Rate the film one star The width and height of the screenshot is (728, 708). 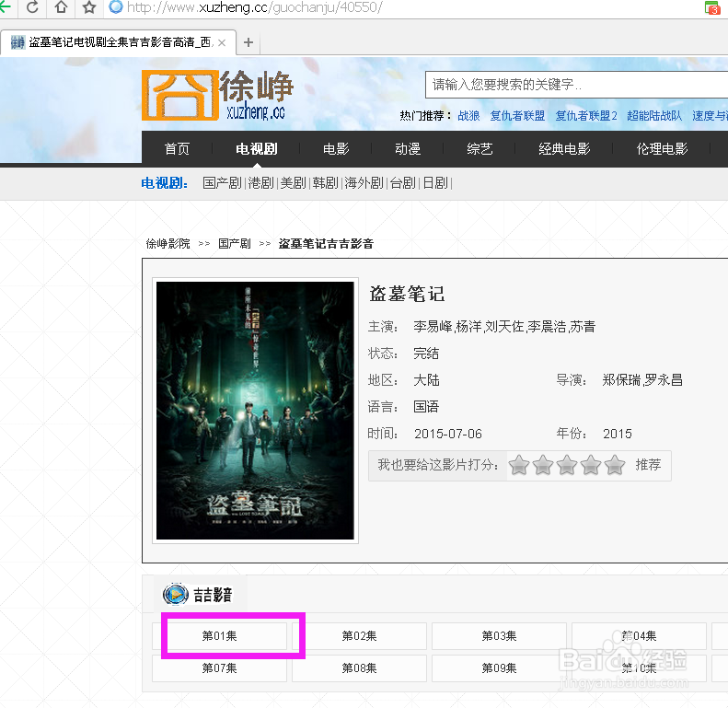point(518,465)
